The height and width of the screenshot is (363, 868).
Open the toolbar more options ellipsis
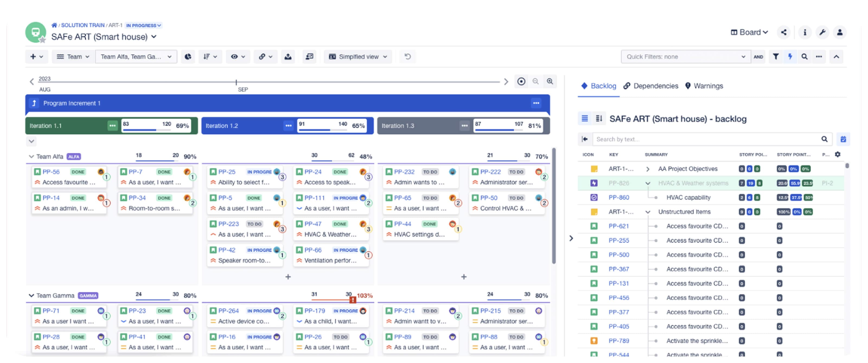[819, 57]
